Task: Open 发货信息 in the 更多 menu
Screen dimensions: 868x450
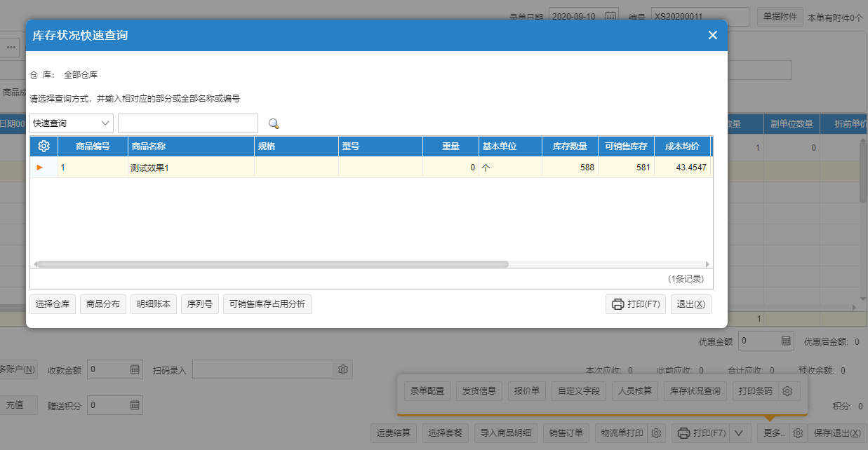Action: [x=479, y=390]
